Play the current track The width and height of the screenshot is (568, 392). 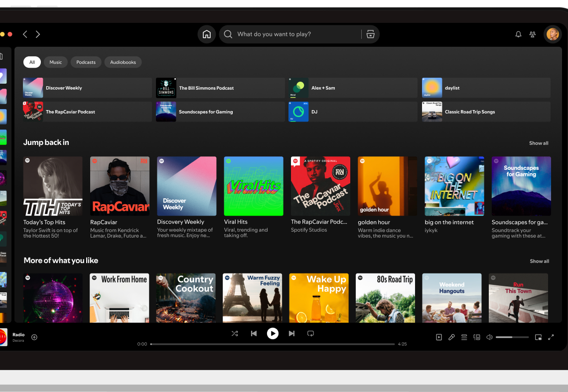273,333
